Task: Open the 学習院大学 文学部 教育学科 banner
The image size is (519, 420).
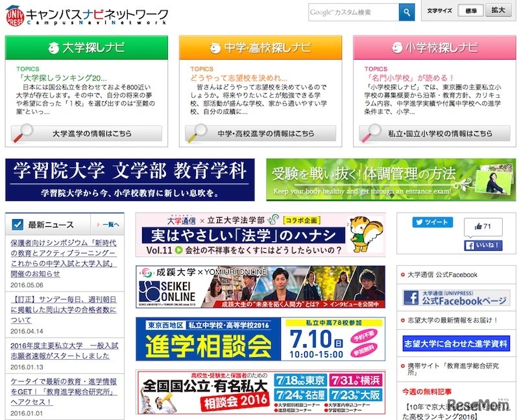Action: tap(130, 180)
